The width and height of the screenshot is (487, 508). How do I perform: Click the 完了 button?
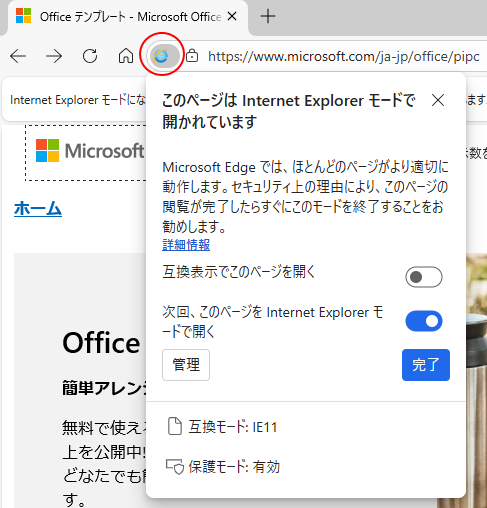[x=426, y=365]
